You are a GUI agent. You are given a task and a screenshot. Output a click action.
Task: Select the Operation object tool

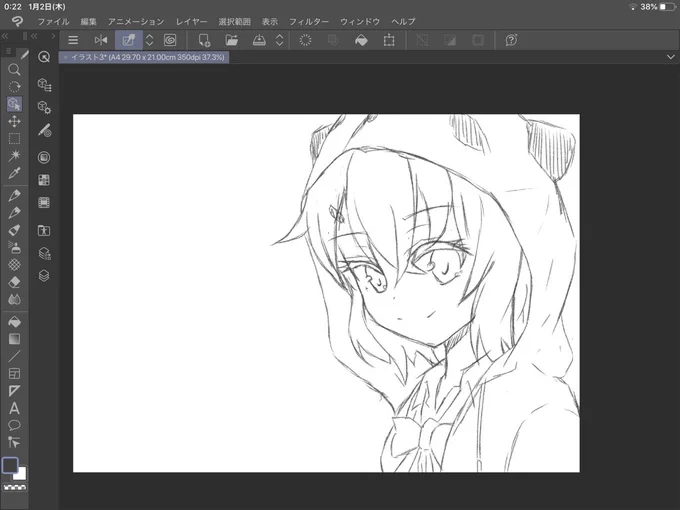[x=14, y=104]
